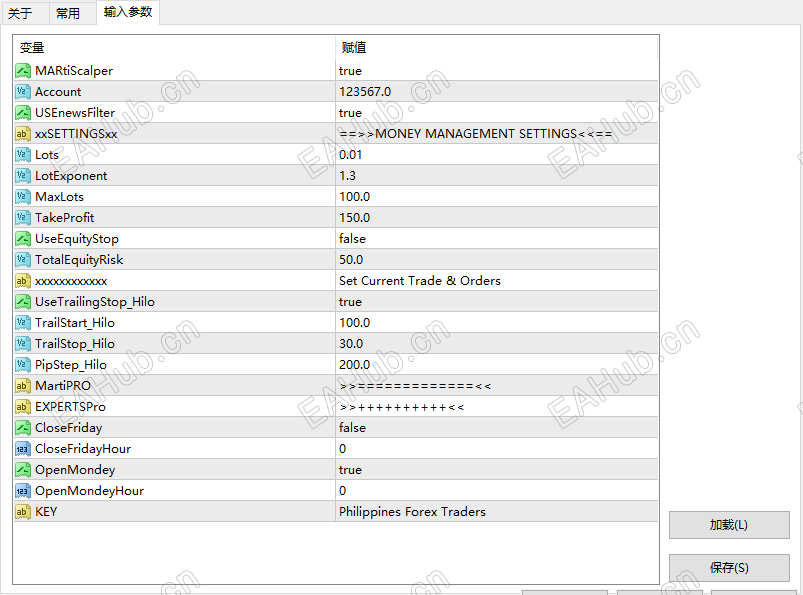The image size is (803, 595).
Task: Click the boolean icon beside CloseFriday
Action: point(23,428)
